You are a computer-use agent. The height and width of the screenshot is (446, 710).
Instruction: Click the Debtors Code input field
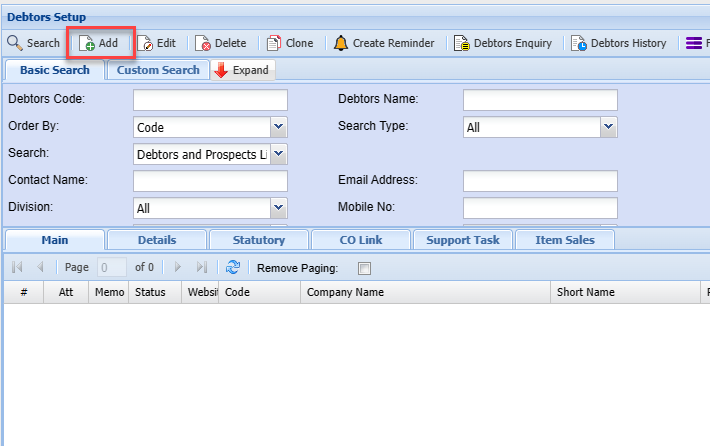[x=210, y=100]
